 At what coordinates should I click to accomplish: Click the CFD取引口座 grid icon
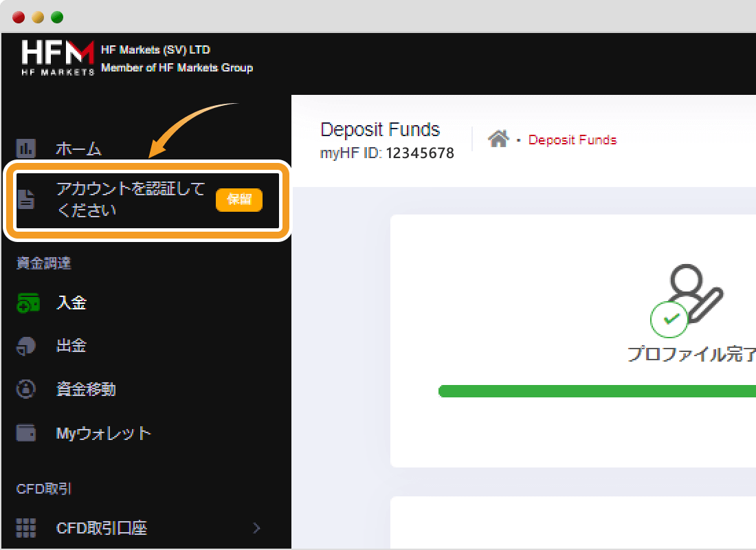coord(26,528)
